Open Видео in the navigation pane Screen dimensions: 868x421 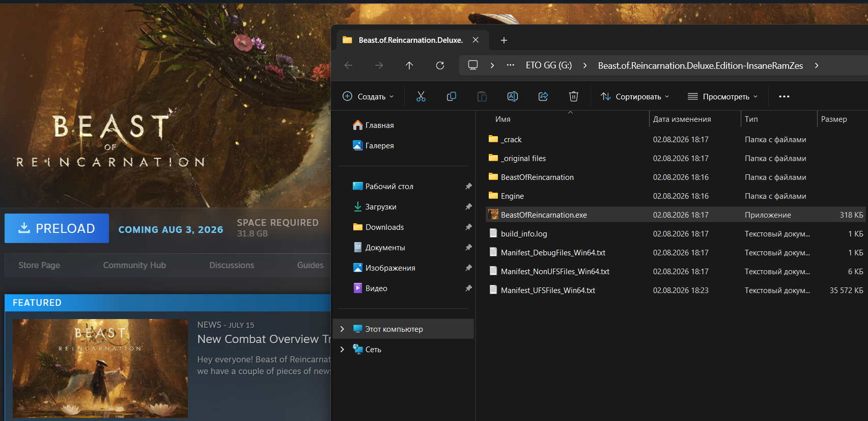pos(370,288)
